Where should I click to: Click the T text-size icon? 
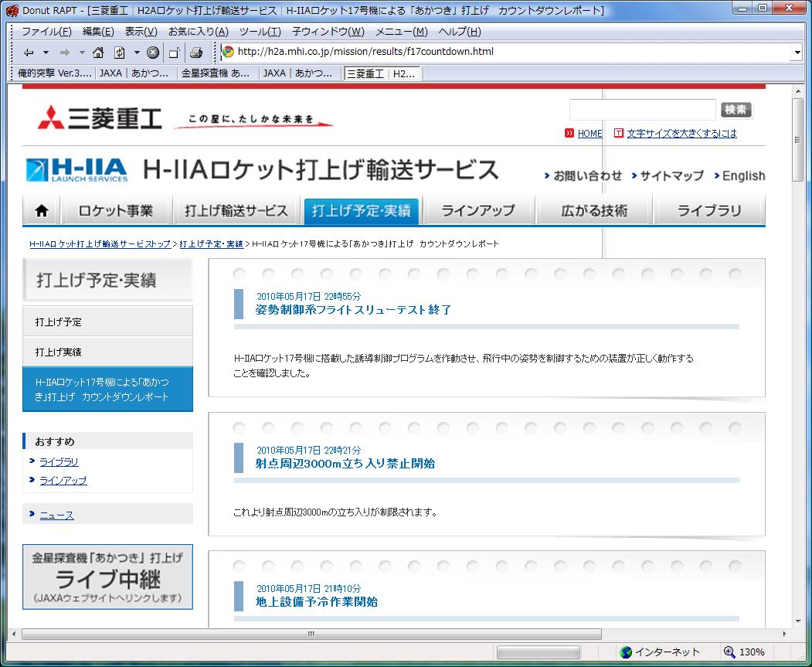pos(618,133)
